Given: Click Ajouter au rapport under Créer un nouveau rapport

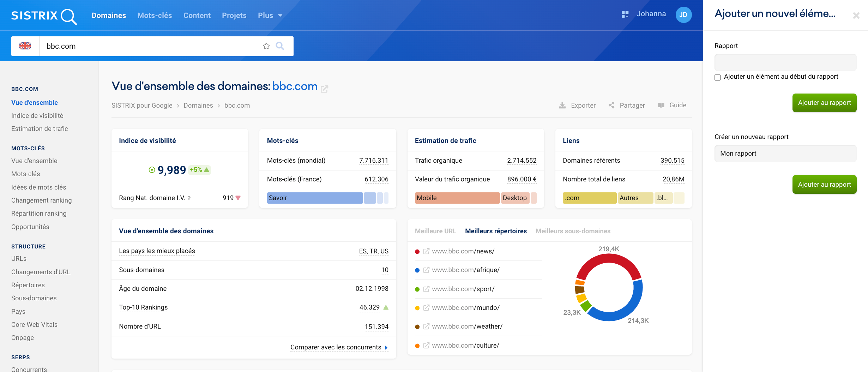Looking at the screenshot, I should (x=824, y=185).
